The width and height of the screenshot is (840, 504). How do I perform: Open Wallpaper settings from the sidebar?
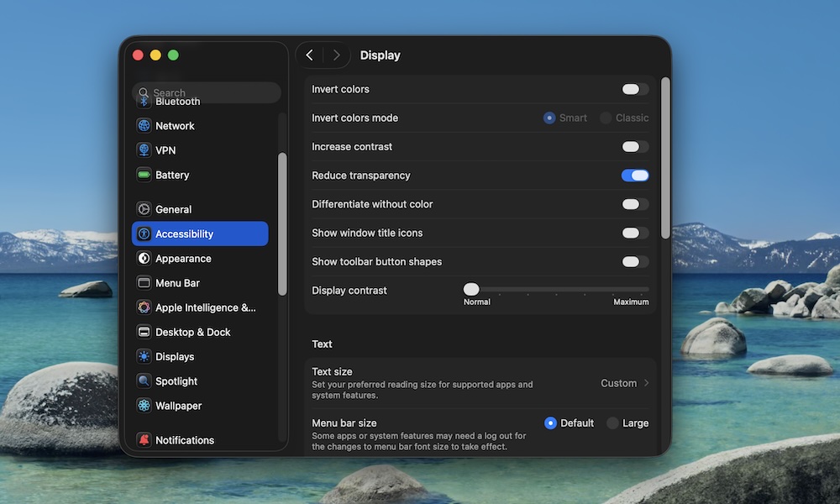coord(176,406)
